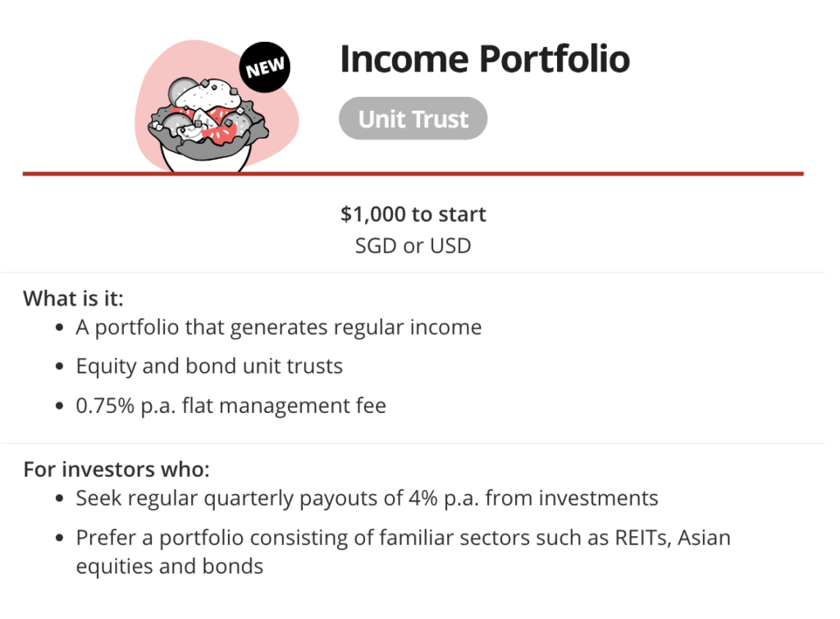Select the Unit Trust tag

point(413,118)
